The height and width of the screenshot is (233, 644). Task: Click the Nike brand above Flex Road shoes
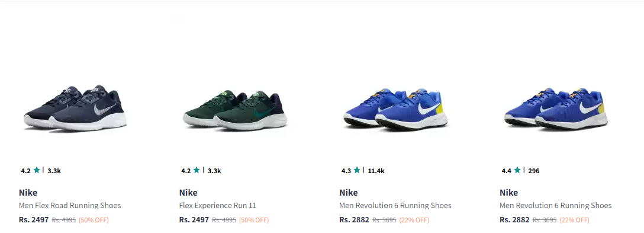point(28,193)
